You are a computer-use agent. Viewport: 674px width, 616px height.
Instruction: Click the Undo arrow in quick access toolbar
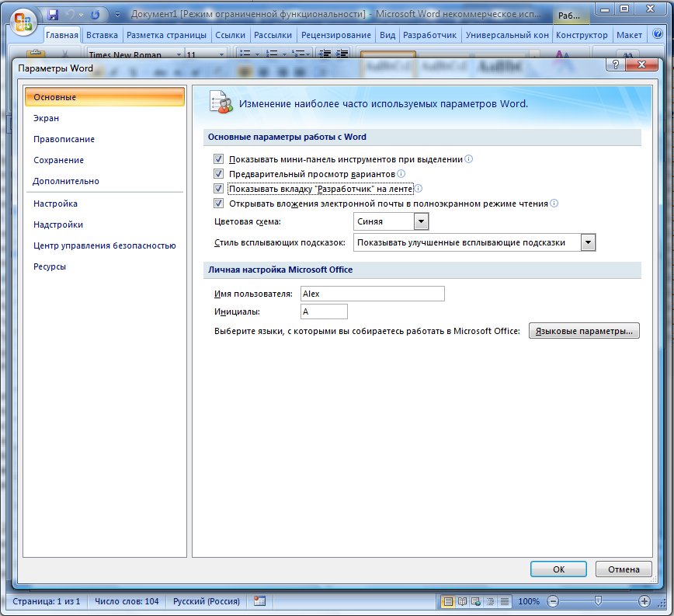tap(70, 15)
